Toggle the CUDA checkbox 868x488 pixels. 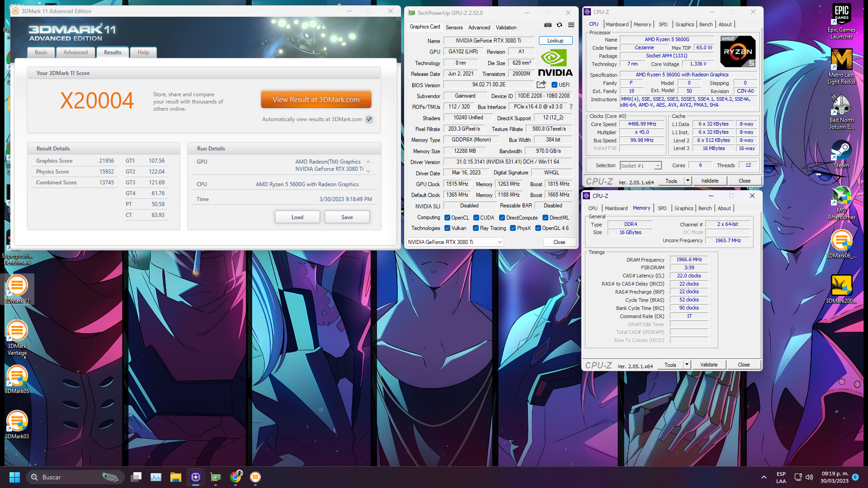point(476,217)
